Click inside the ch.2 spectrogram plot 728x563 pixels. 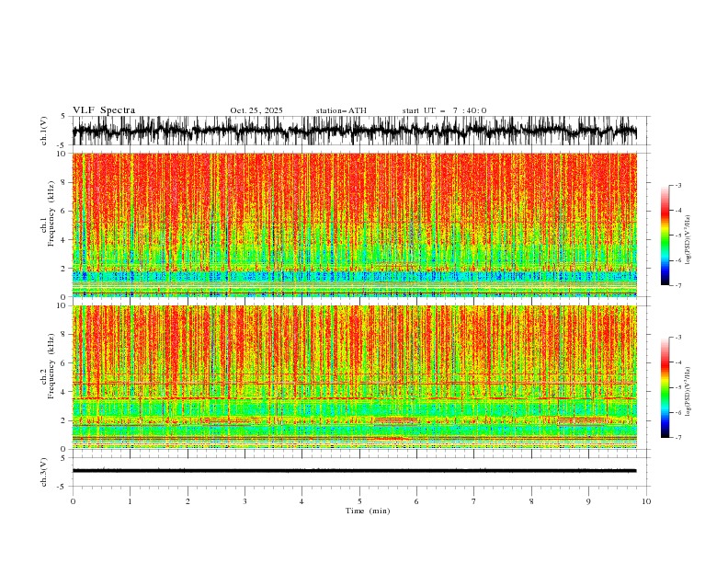354,377
